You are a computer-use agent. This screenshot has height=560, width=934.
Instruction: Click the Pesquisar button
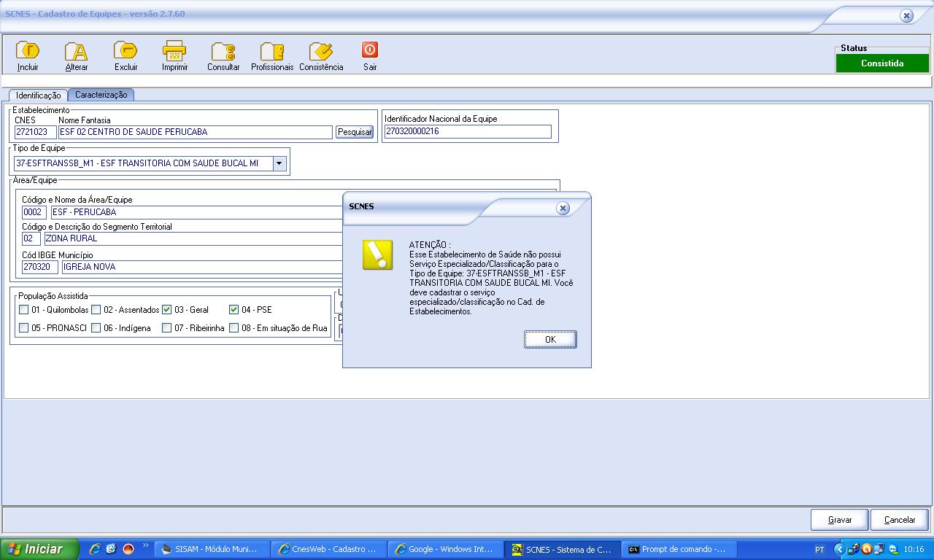point(355,132)
